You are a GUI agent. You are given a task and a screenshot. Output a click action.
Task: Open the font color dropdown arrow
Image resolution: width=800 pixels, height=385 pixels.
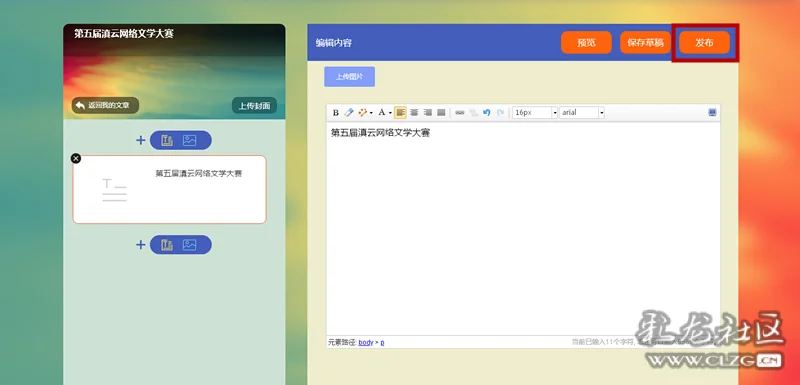(390, 113)
